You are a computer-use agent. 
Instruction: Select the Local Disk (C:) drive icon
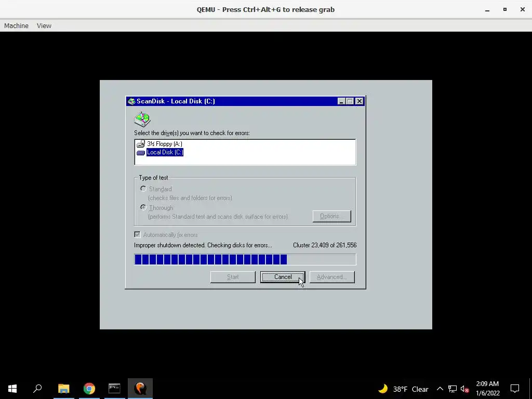pyautogui.click(x=141, y=153)
